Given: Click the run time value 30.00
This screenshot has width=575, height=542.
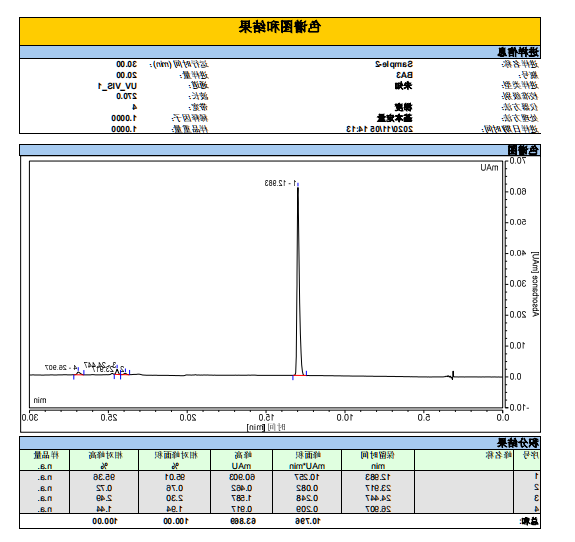Looking at the screenshot, I should (127, 65).
